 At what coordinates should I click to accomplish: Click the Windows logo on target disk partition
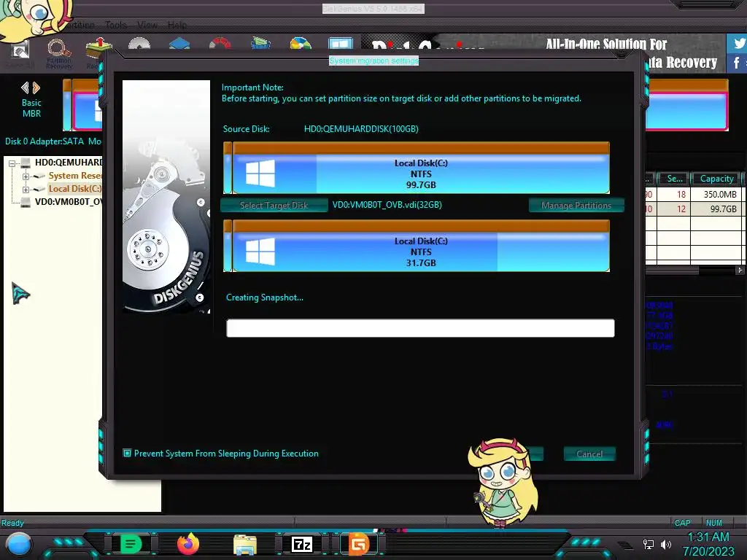tap(260, 252)
